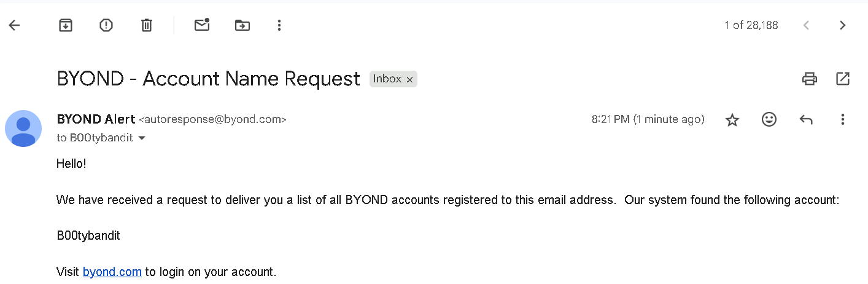
Task: Click the BYOND Alert sender name
Action: pos(96,119)
